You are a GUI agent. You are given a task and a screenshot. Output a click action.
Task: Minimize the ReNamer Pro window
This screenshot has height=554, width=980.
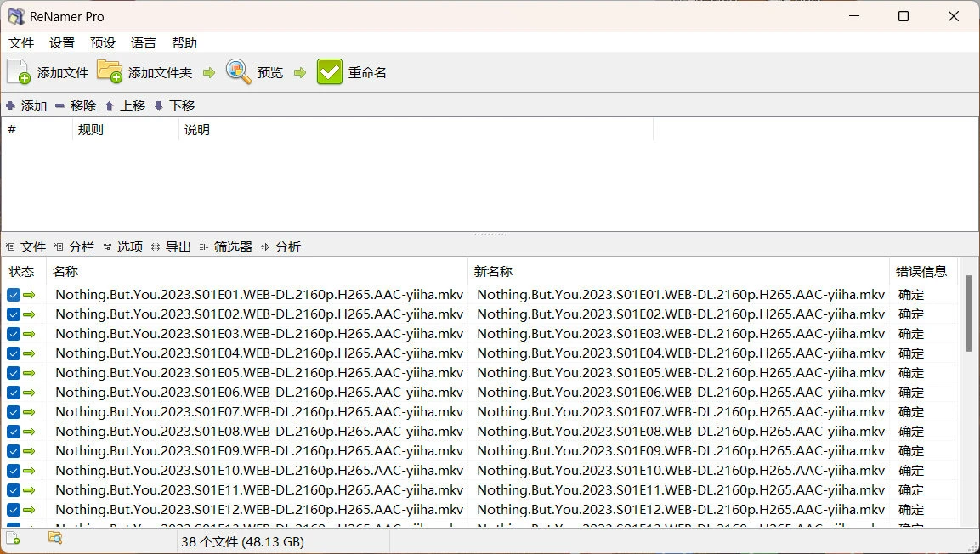(854, 16)
